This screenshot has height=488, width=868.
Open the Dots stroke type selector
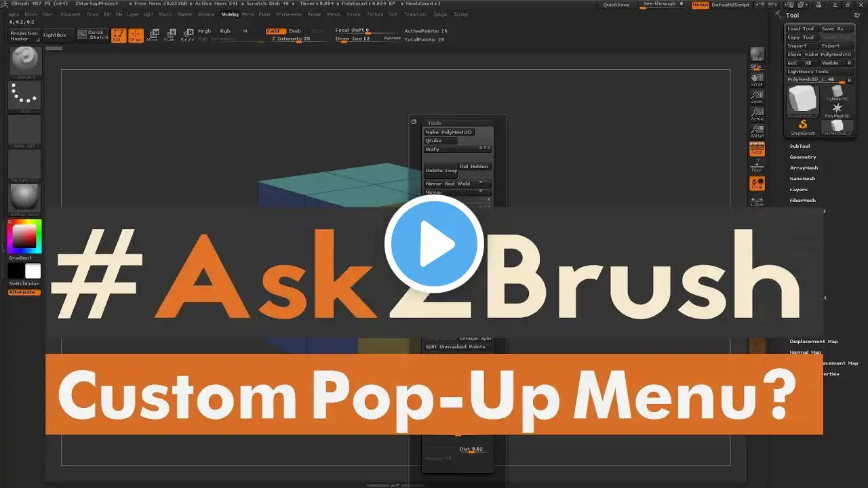tap(24, 96)
